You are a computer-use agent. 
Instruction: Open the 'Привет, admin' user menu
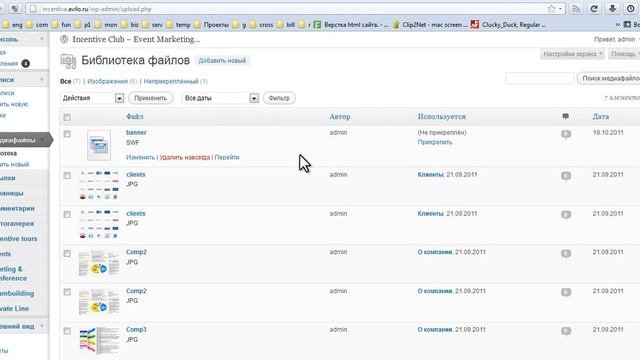[616, 39]
